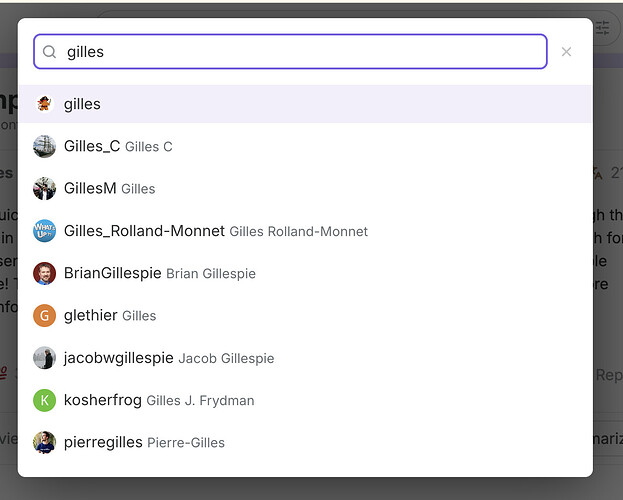The width and height of the screenshot is (623, 500).
Task: Click GillesM profile avatar
Action: (x=44, y=188)
